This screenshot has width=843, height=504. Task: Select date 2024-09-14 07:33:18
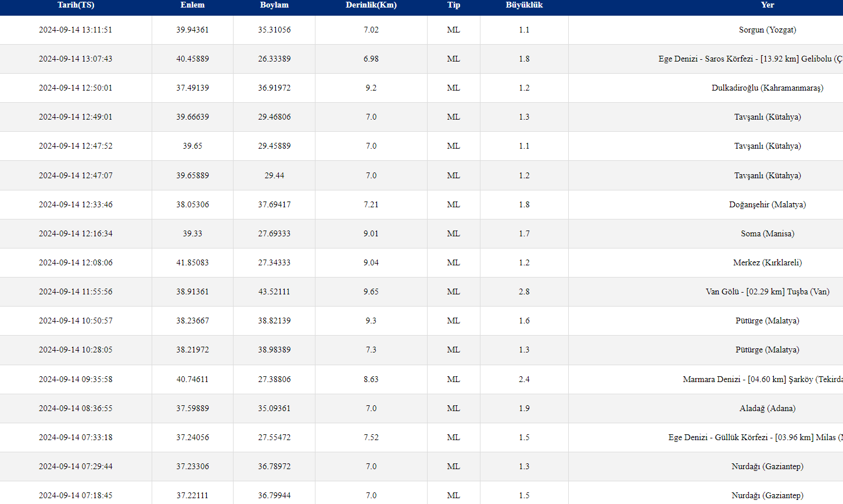pos(76,437)
